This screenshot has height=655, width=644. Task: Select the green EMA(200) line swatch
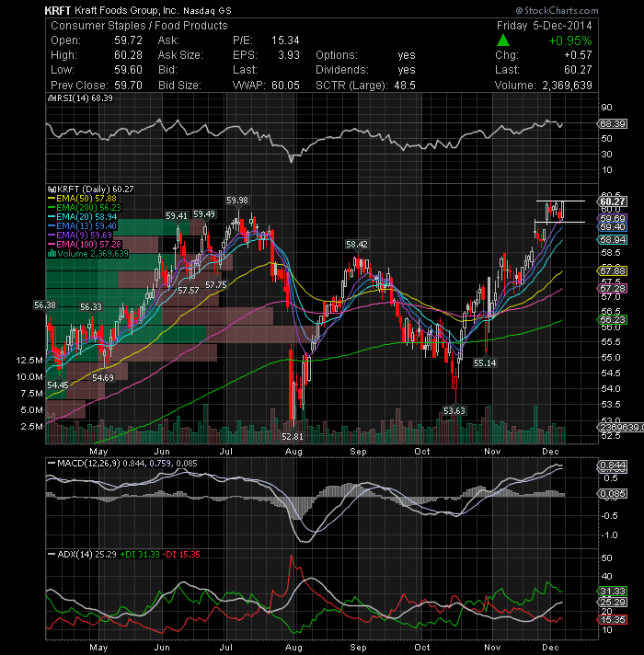[52, 208]
